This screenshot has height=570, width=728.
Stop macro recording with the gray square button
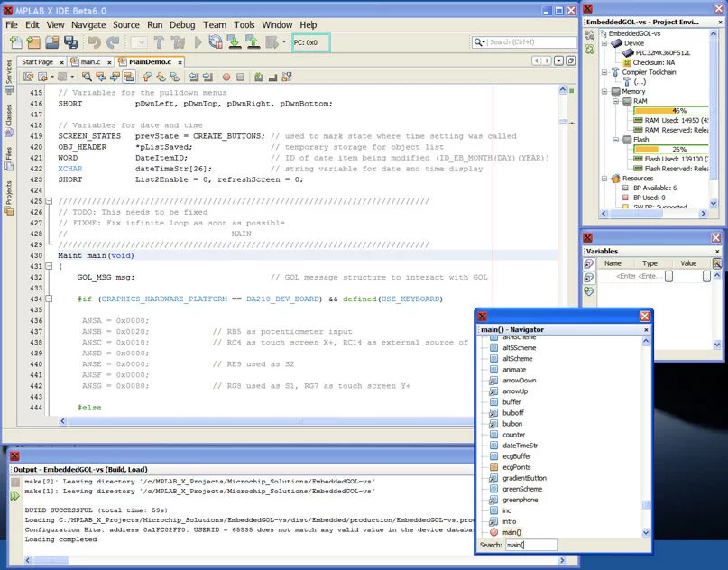(240, 77)
